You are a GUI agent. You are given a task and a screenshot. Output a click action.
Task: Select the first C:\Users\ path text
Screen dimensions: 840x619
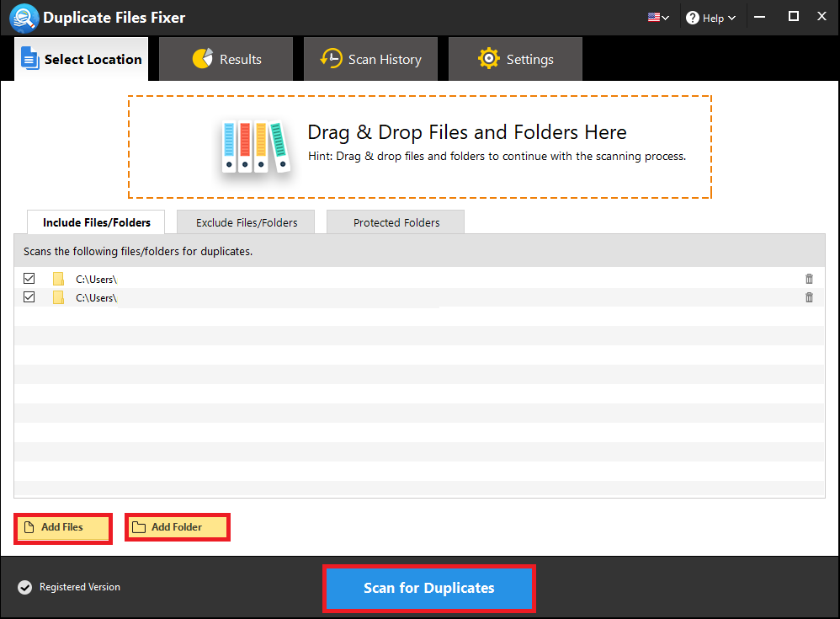97,280
